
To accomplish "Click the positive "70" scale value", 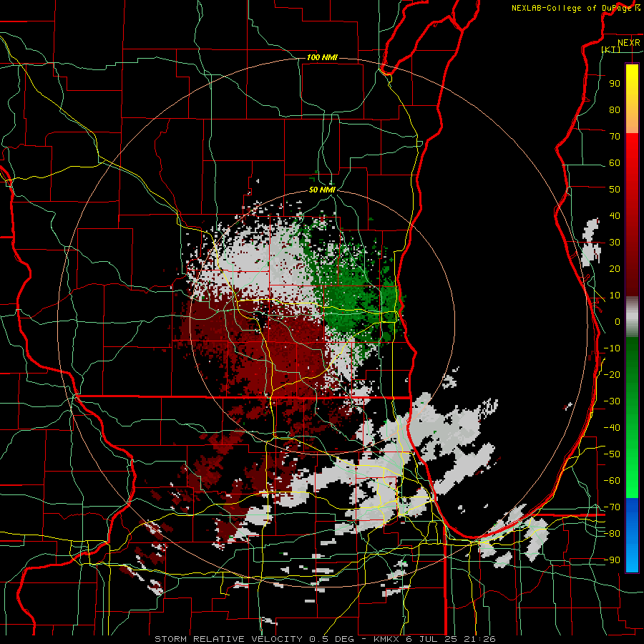I will [x=615, y=137].
